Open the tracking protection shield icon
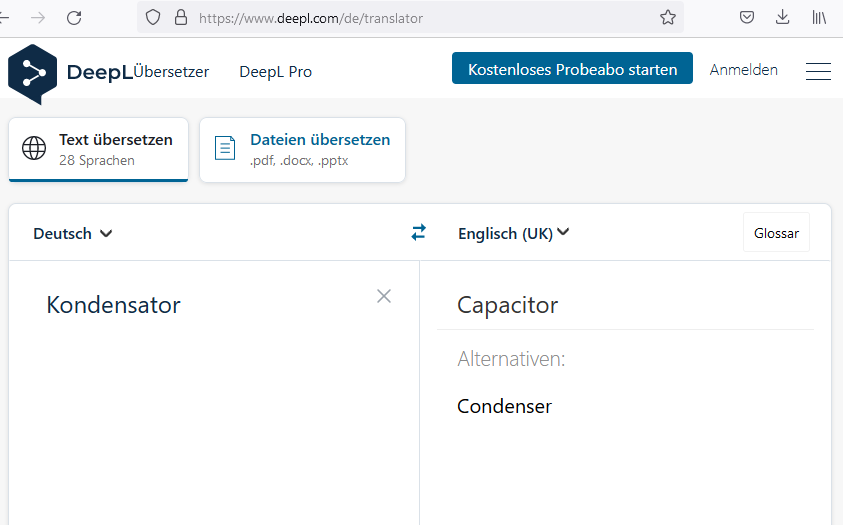843x525 pixels. 153,18
